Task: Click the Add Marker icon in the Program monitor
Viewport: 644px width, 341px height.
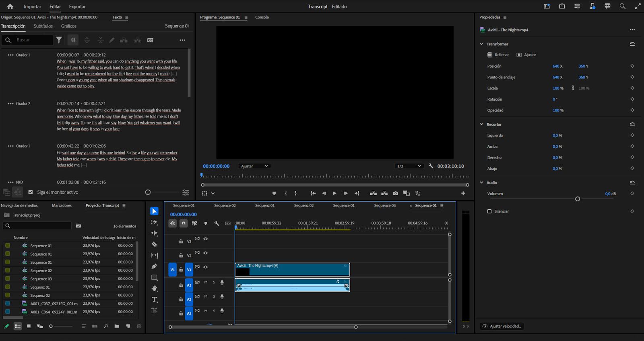Action: [x=274, y=193]
